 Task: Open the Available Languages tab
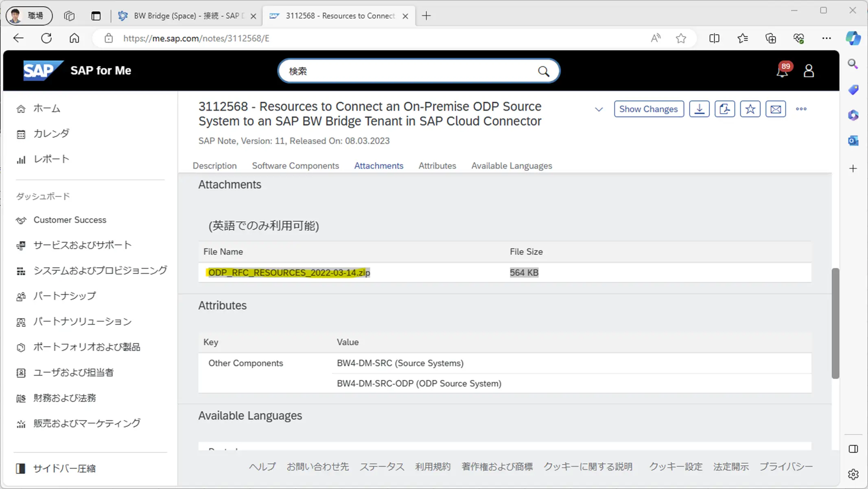click(x=512, y=166)
